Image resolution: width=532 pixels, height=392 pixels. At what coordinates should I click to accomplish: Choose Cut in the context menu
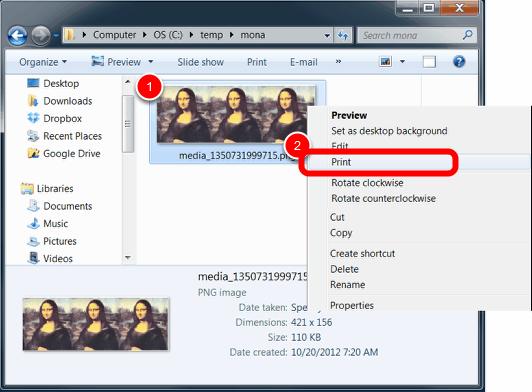point(337,218)
